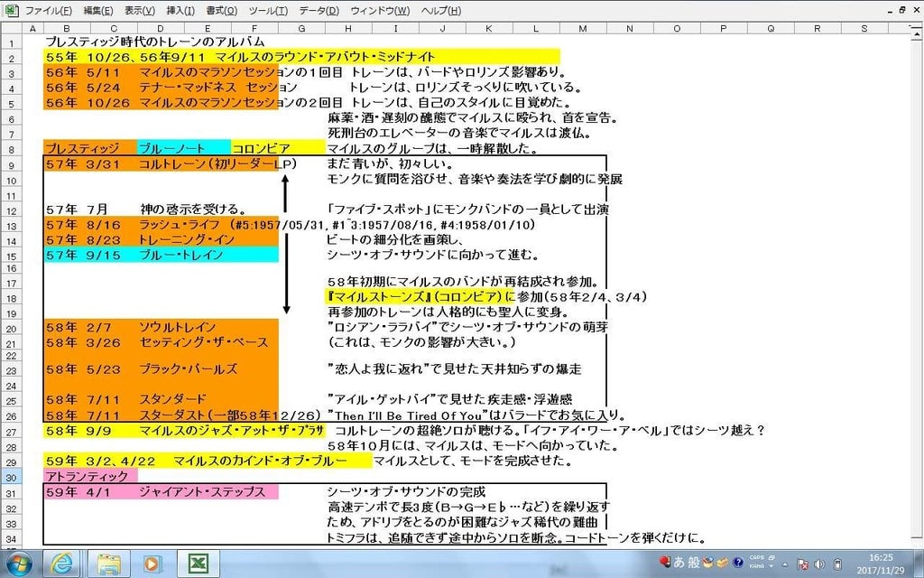
Task: Open the データ(D) menu
Action: coord(319,11)
